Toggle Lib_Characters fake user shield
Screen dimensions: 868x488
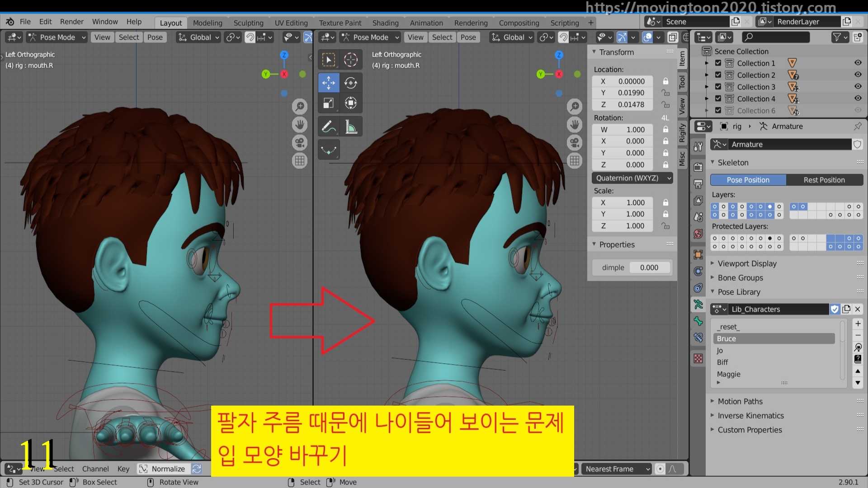click(x=835, y=309)
